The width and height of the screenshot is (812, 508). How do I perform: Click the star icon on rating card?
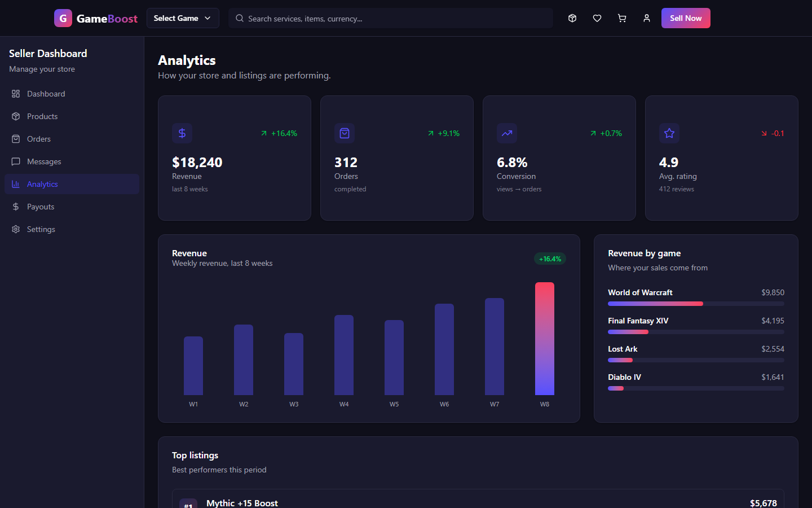(669, 133)
